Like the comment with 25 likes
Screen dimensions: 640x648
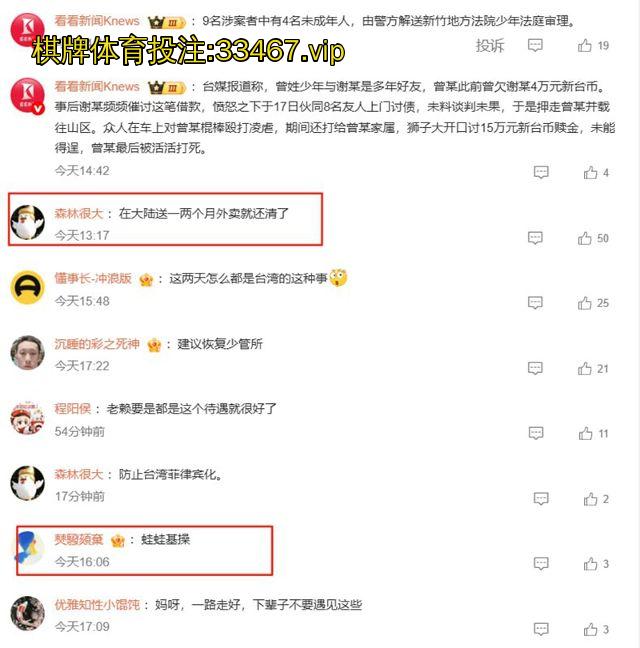[x=584, y=303]
